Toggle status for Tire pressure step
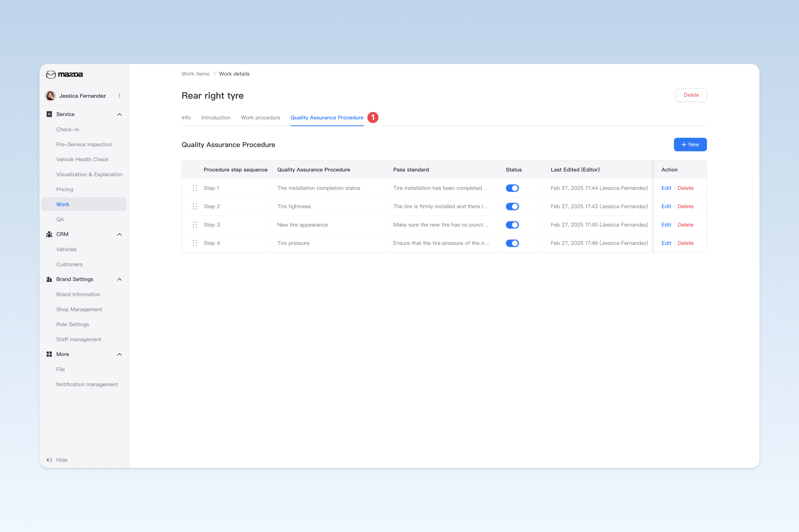The height and width of the screenshot is (532, 799). coord(512,243)
